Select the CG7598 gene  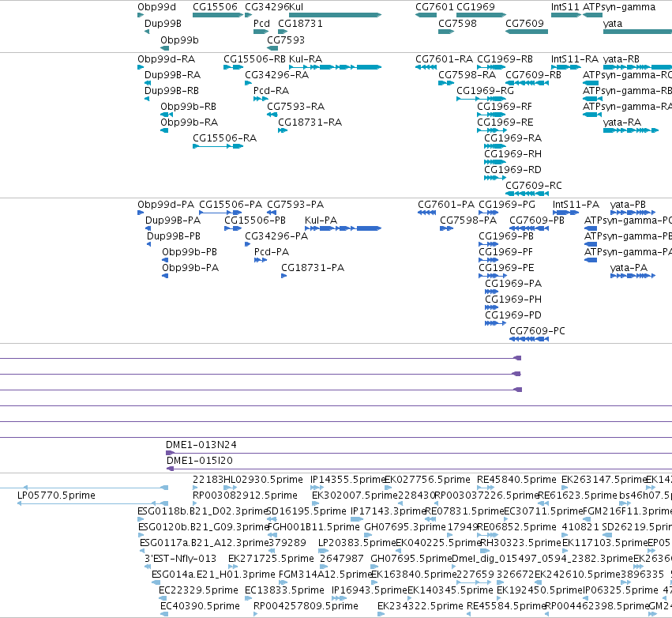(x=446, y=32)
